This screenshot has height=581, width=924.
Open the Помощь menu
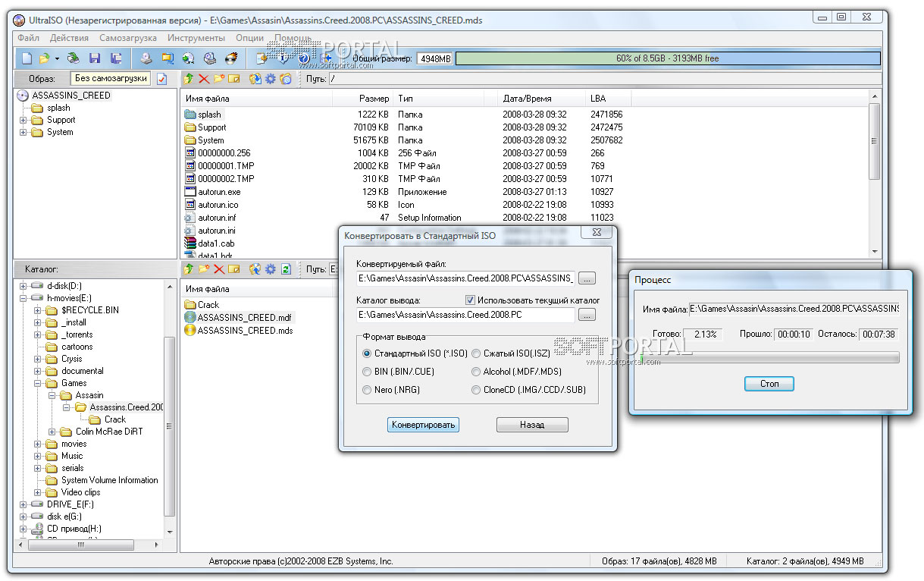coord(293,38)
